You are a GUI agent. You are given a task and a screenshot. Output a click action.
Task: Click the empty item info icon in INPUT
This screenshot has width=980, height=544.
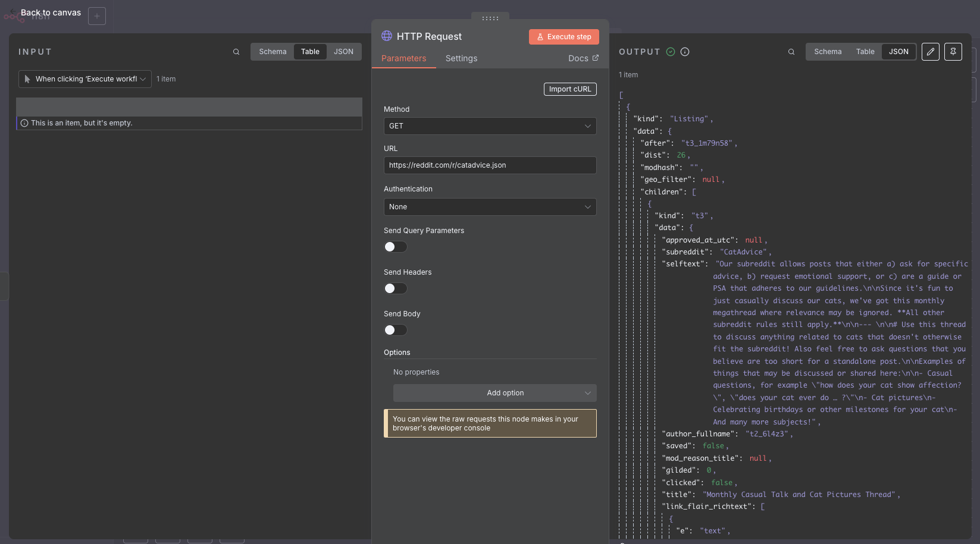(x=24, y=123)
